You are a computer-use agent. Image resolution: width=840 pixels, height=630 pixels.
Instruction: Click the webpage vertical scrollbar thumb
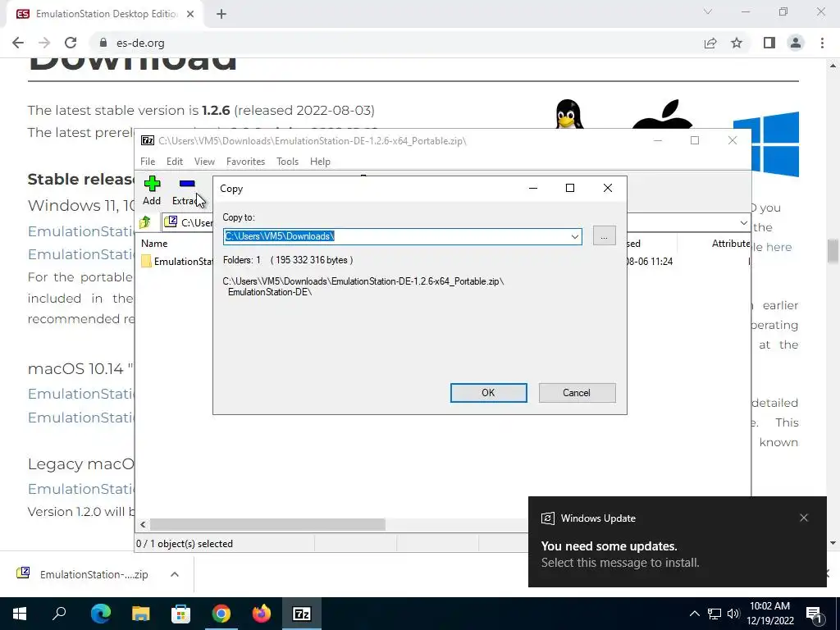[833, 251]
